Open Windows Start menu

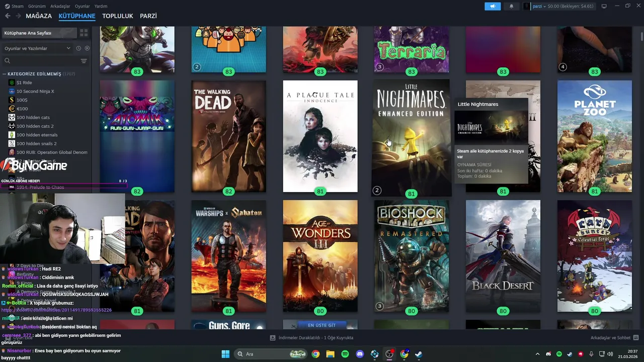coord(225,354)
